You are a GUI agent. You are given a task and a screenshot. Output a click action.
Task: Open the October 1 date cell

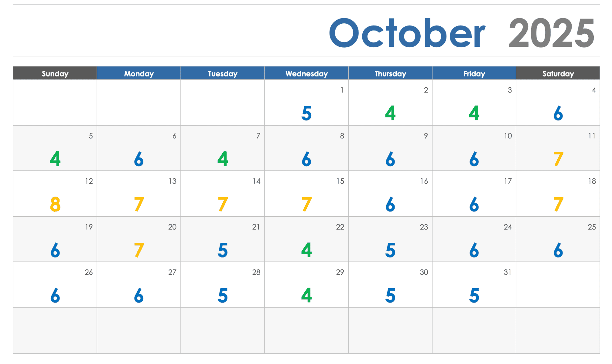306,103
